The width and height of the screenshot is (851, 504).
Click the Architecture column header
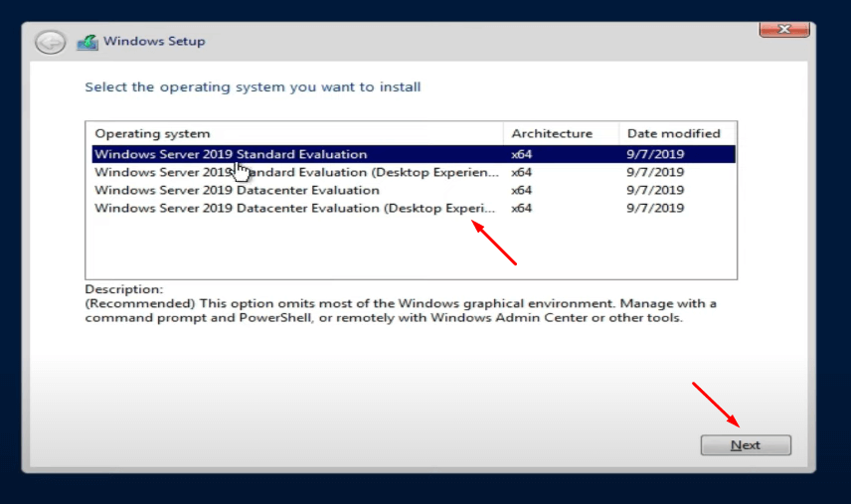(561, 133)
